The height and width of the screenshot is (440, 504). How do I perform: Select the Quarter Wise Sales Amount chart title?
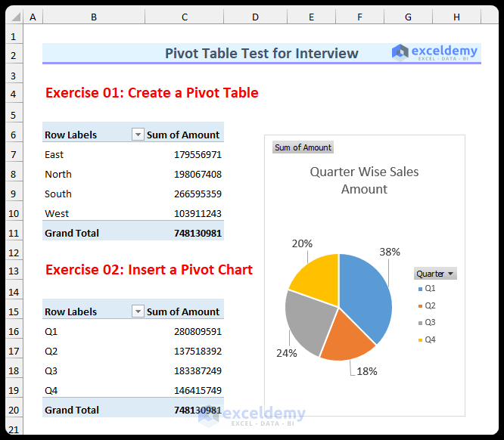364,181
